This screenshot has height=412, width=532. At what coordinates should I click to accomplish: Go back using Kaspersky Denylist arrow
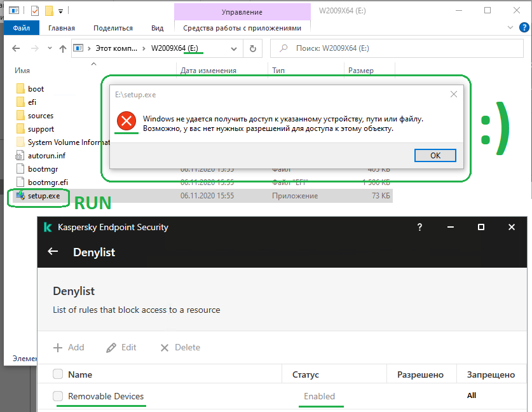click(x=53, y=252)
